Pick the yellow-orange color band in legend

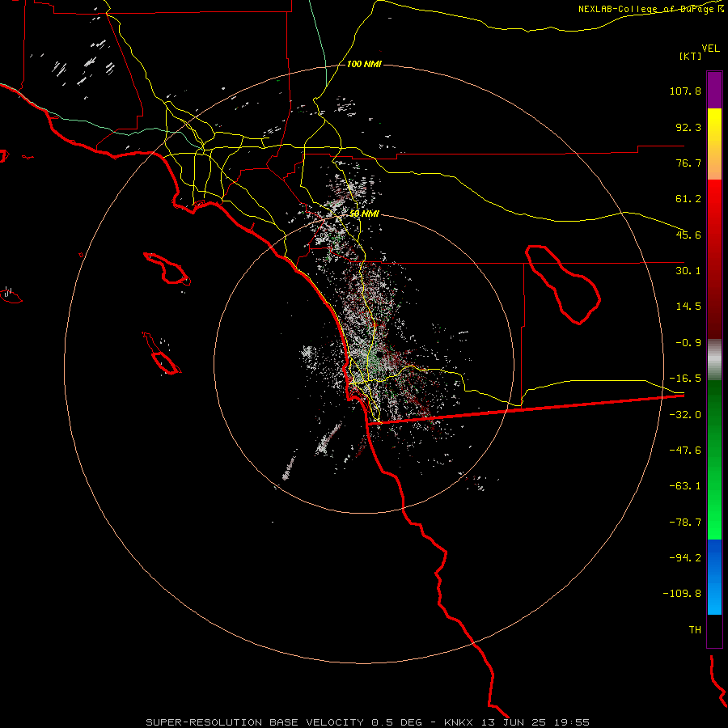pos(714,144)
